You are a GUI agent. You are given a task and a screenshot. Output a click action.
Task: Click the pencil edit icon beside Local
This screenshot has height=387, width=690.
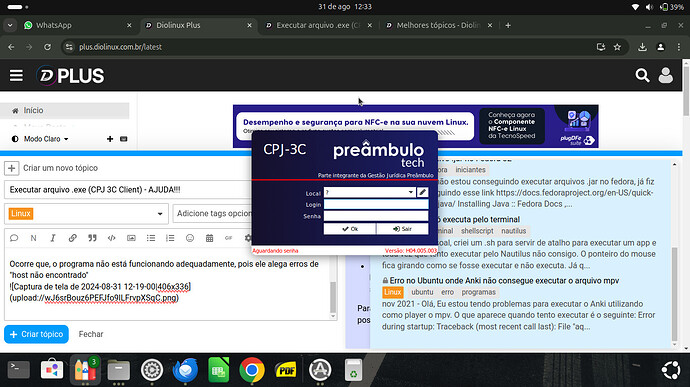(x=422, y=192)
